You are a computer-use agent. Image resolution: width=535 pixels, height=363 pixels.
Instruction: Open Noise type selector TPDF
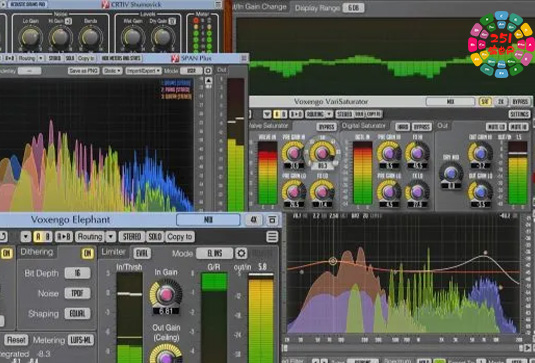coord(77,293)
